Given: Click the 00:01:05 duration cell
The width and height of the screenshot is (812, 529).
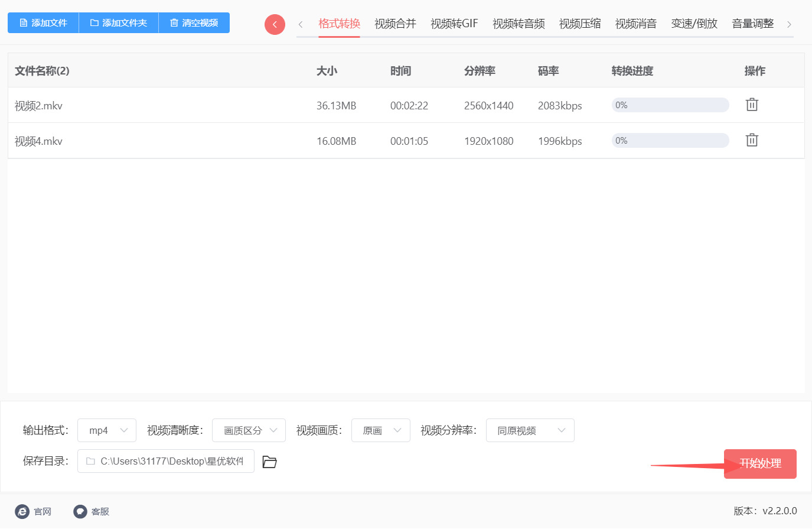Looking at the screenshot, I should pyautogui.click(x=409, y=141).
